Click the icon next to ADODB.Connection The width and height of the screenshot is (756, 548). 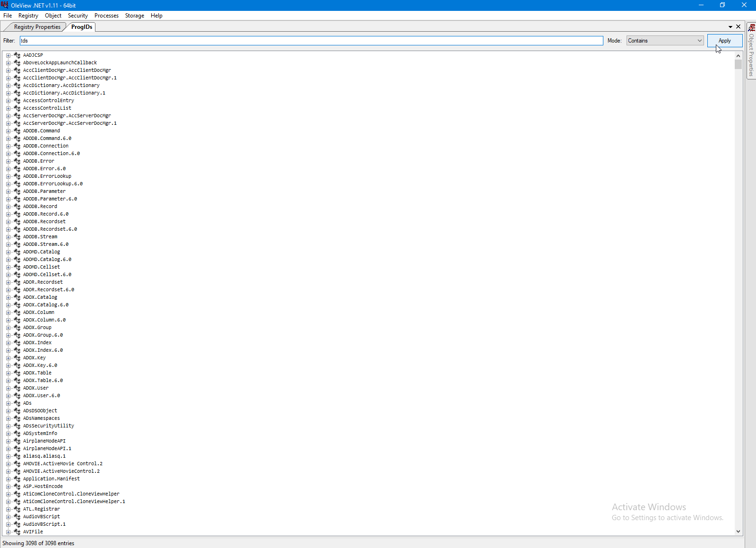click(x=17, y=146)
